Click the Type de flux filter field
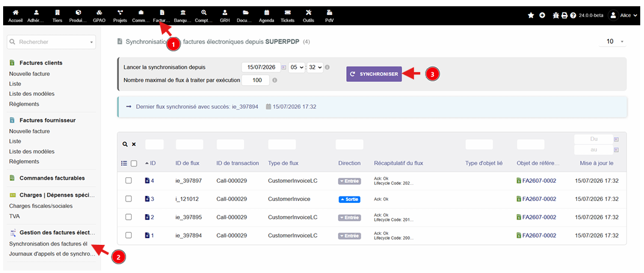644x273 pixels. [x=282, y=144]
